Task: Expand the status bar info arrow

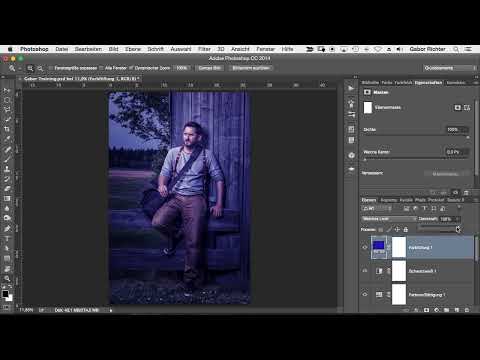Action: [111, 310]
